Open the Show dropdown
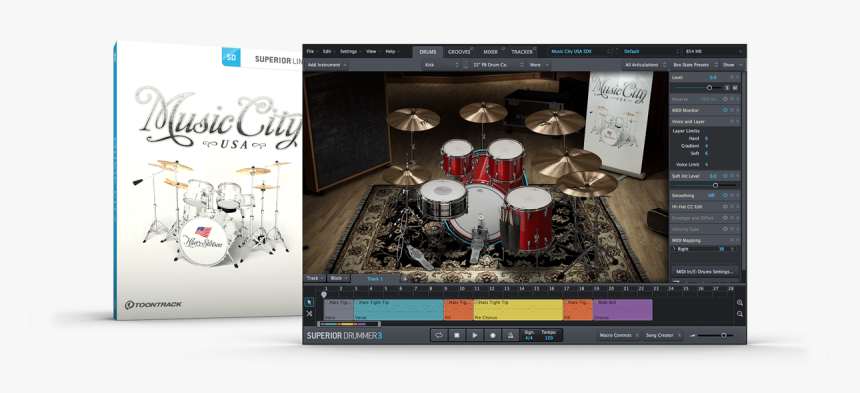The height and width of the screenshot is (393, 860). coord(732,65)
